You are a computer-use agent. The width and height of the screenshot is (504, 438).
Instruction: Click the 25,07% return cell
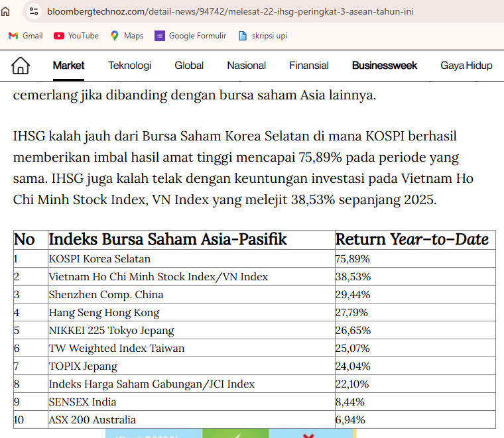(x=415, y=348)
